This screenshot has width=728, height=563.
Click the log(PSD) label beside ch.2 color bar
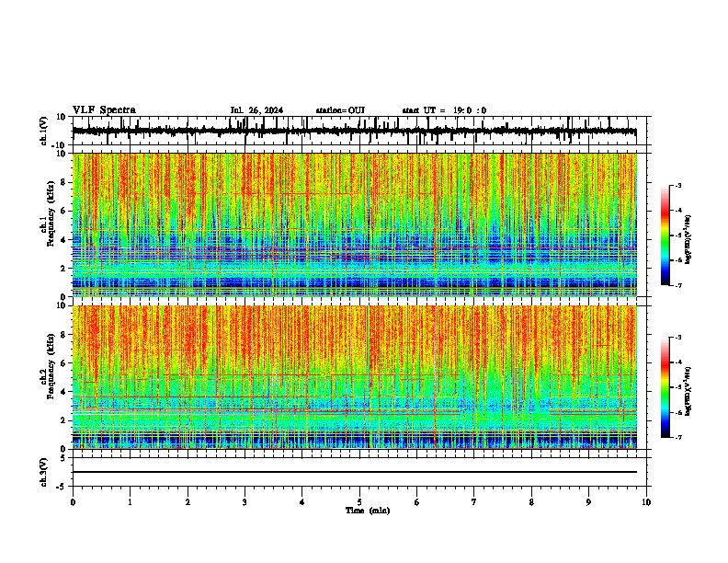pos(688,391)
